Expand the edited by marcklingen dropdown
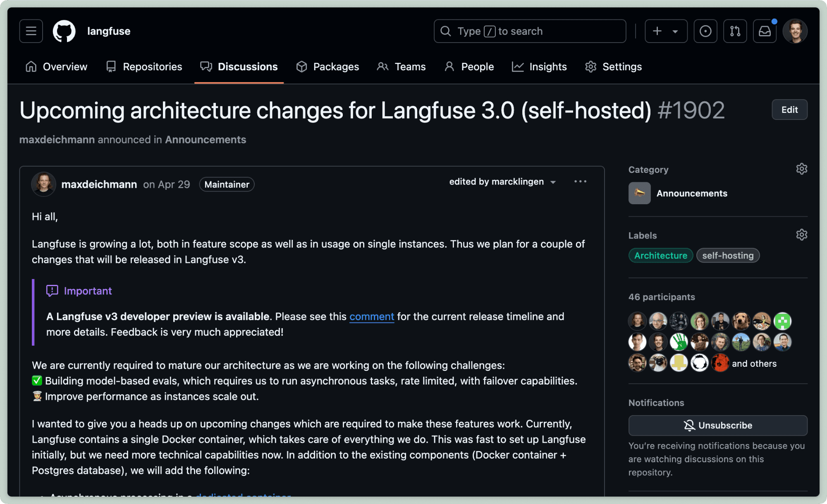 coord(553,182)
